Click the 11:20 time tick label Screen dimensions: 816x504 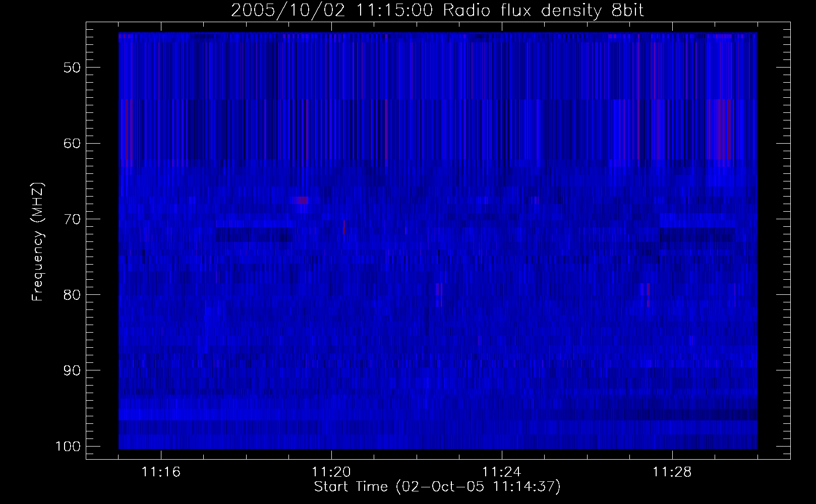(x=331, y=472)
